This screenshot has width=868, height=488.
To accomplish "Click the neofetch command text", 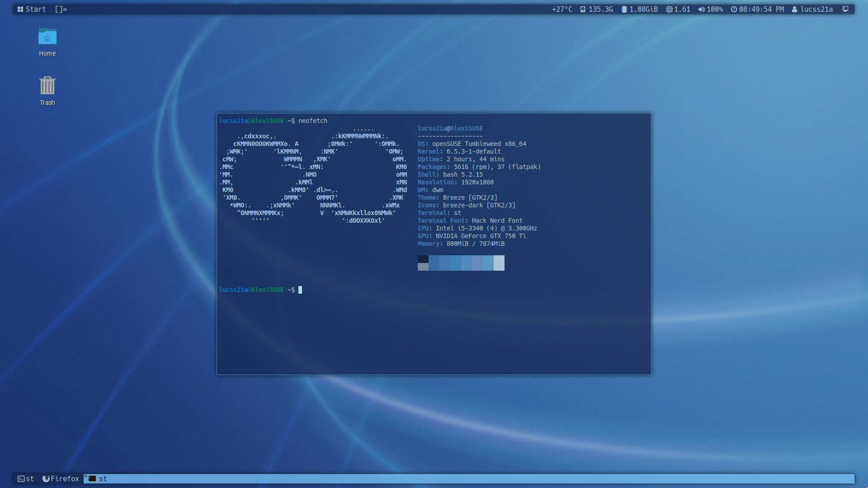I will coord(313,121).
